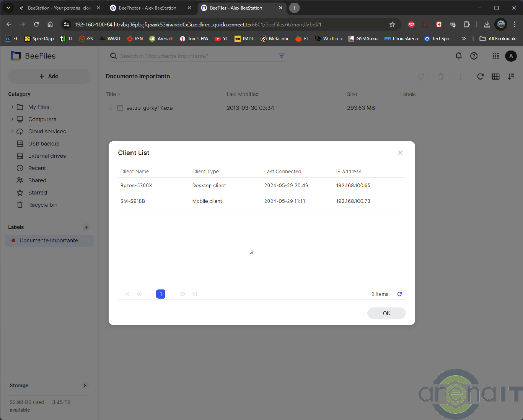
Task: Switch to the BeePhotos browser tab
Action: [147, 8]
